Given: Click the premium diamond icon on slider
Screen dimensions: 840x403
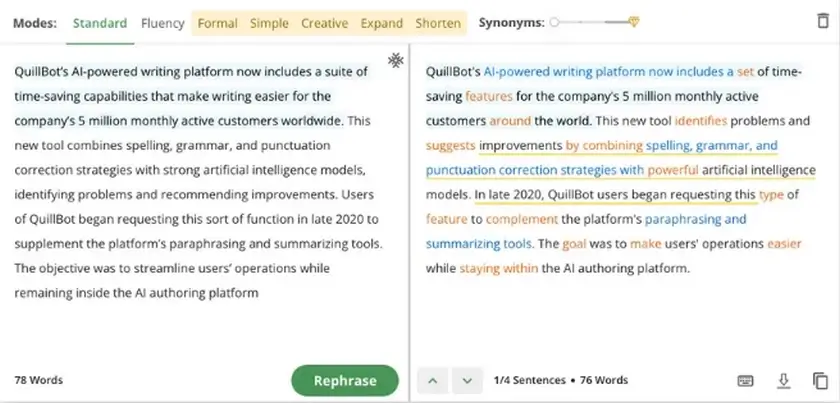Looking at the screenshot, I should 634,22.
